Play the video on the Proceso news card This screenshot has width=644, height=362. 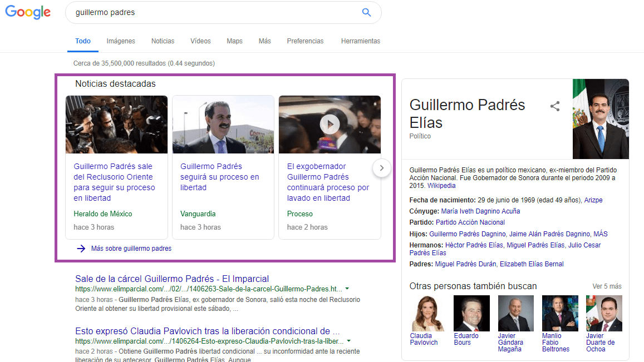point(330,124)
